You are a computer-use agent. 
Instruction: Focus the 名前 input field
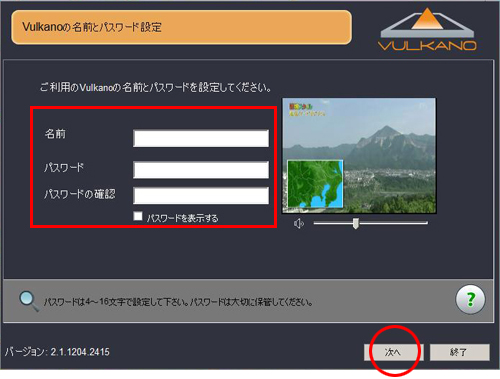point(201,138)
